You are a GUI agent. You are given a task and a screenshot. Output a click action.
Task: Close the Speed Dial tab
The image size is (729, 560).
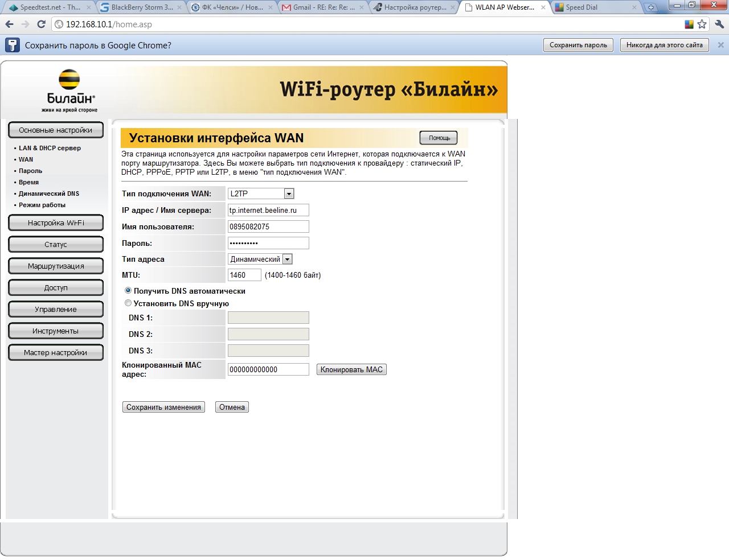click(634, 7)
